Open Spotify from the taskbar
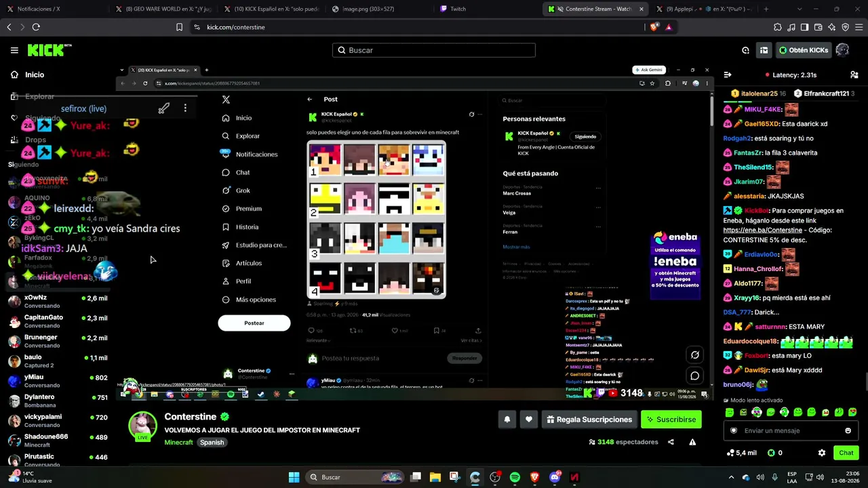 [x=515, y=477]
